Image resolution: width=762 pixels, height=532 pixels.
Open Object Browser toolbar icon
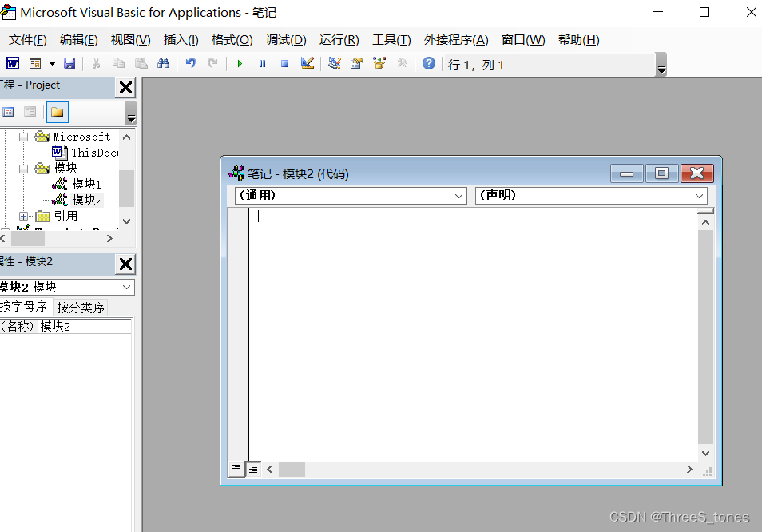379,63
